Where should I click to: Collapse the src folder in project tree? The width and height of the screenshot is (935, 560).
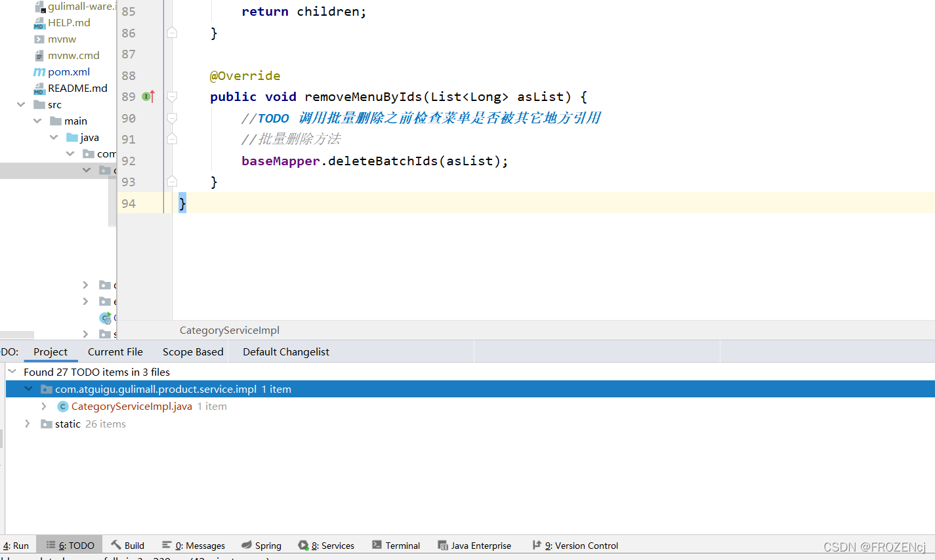coord(21,105)
